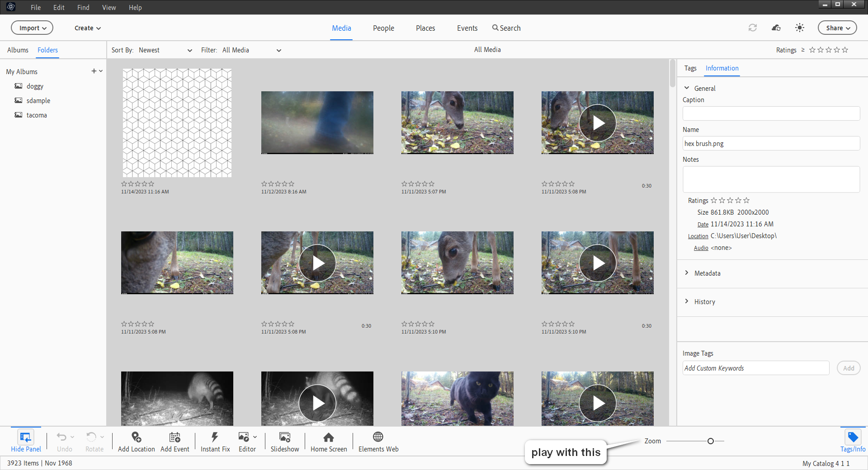Give a rating star in the Information panel
The height and width of the screenshot is (470, 868).
[714, 200]
